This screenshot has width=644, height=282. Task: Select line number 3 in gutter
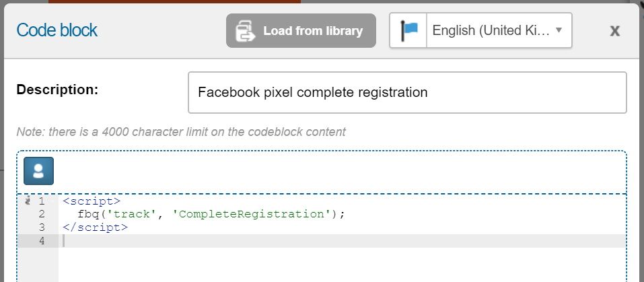(x=42, y=227)
